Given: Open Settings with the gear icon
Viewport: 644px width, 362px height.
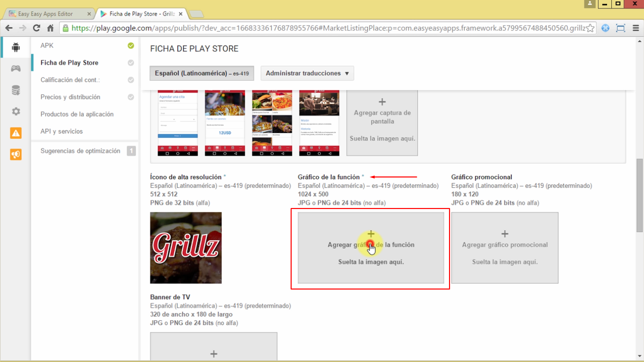Looking at the screenshot, I should click(x=15, y=111).
